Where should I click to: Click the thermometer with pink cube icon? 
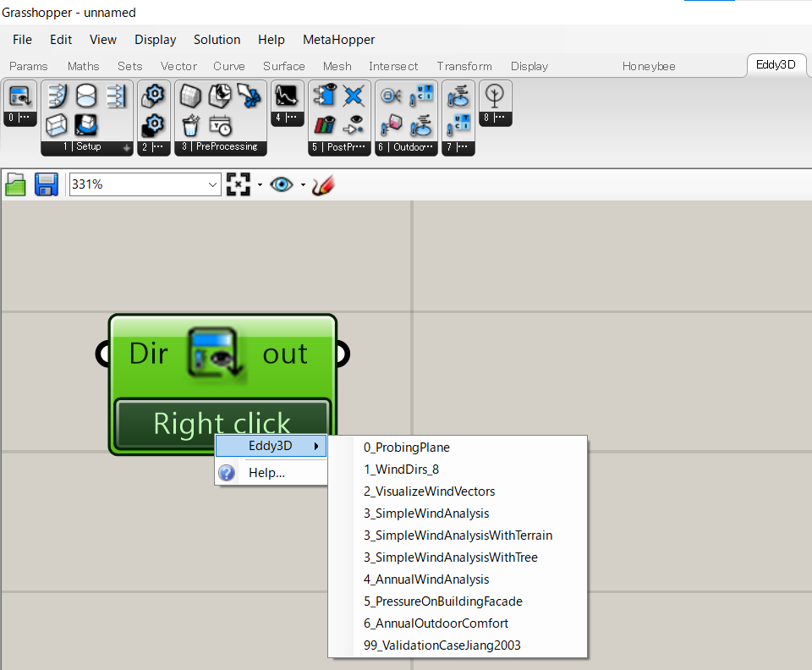392,125
